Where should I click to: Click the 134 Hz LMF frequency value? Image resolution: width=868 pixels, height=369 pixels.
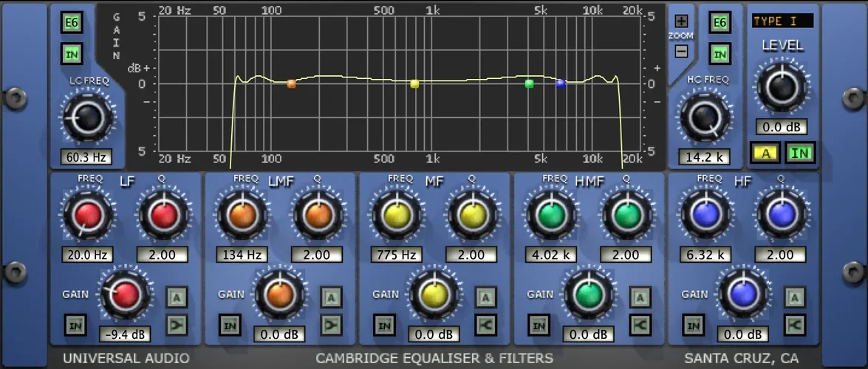tap(242, 255)
